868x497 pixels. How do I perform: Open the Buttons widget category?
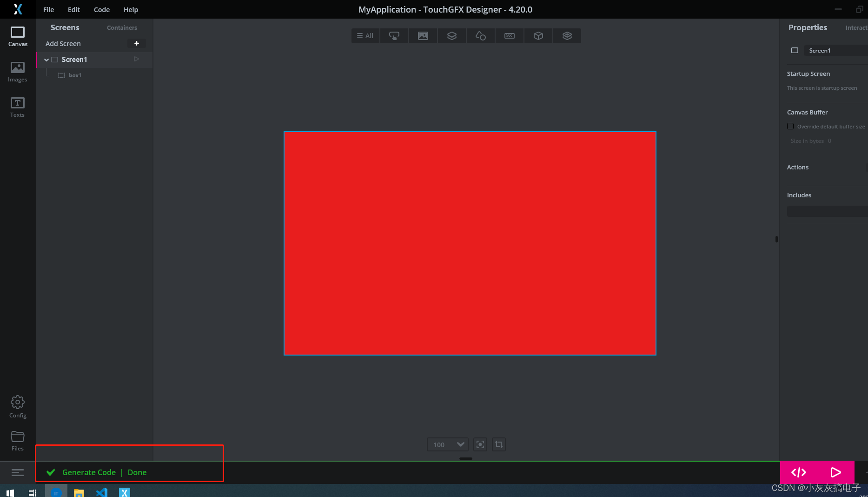[394, 36]
